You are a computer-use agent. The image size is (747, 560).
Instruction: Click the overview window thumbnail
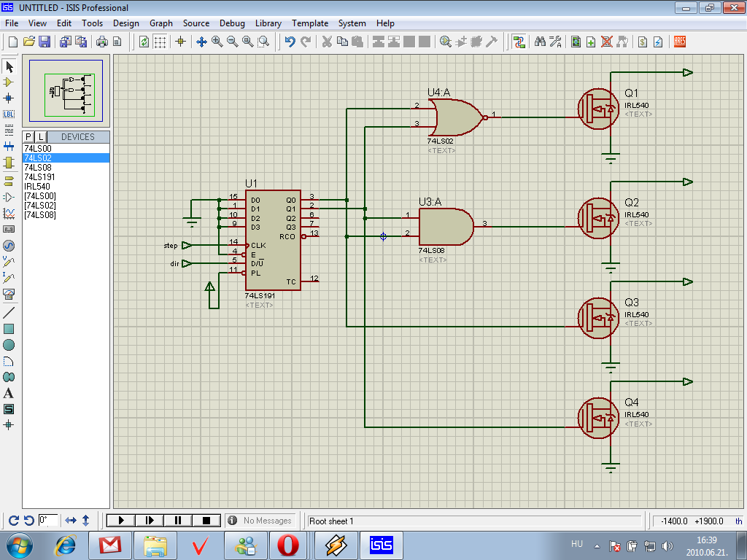tap(66, 90)
